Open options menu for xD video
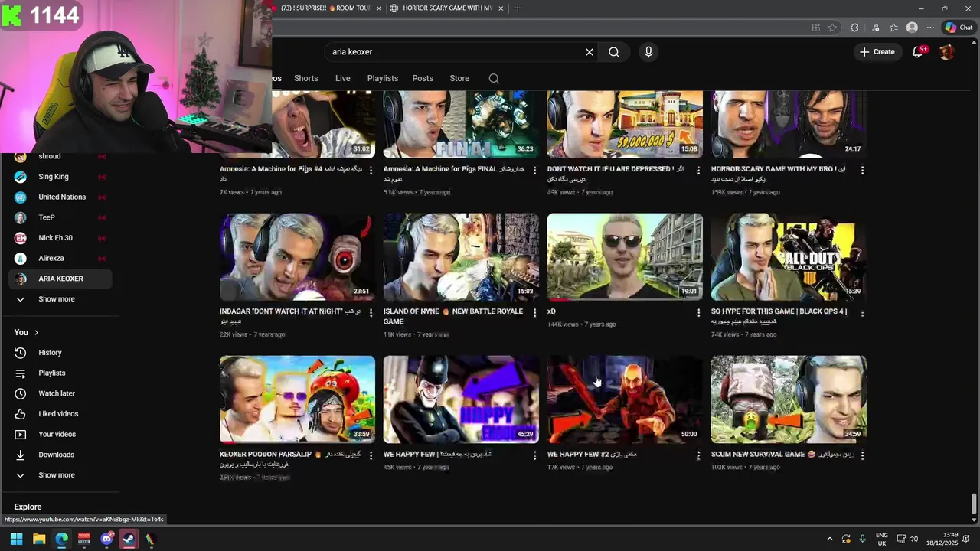The height and width of the screenshot is (551, 980). pyautogui.click(x=698, y=313)
